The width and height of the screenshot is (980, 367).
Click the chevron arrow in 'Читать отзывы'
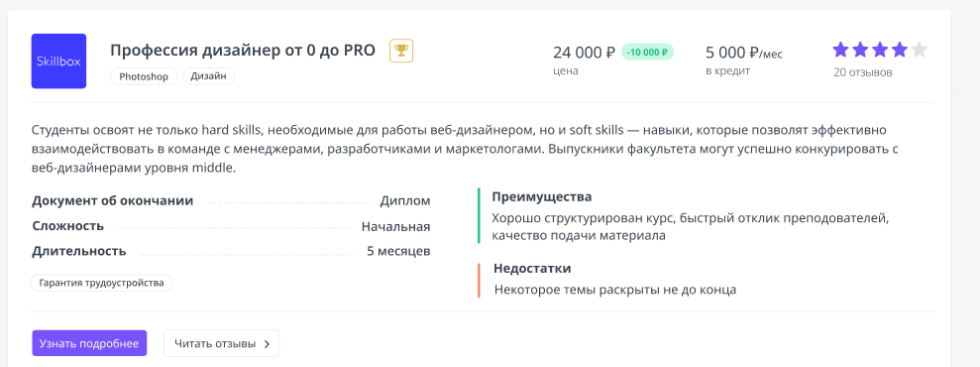267,344
